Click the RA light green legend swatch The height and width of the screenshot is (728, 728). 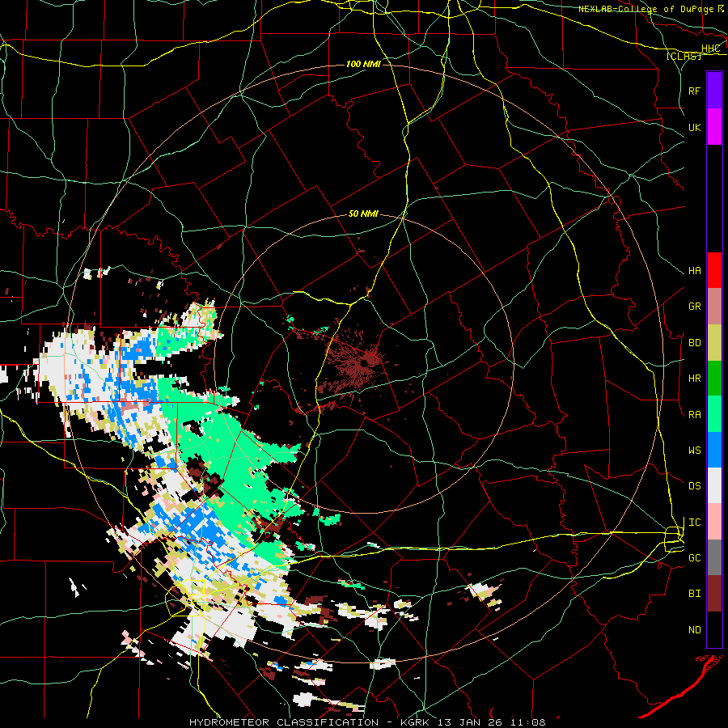[x=714, y=414]
